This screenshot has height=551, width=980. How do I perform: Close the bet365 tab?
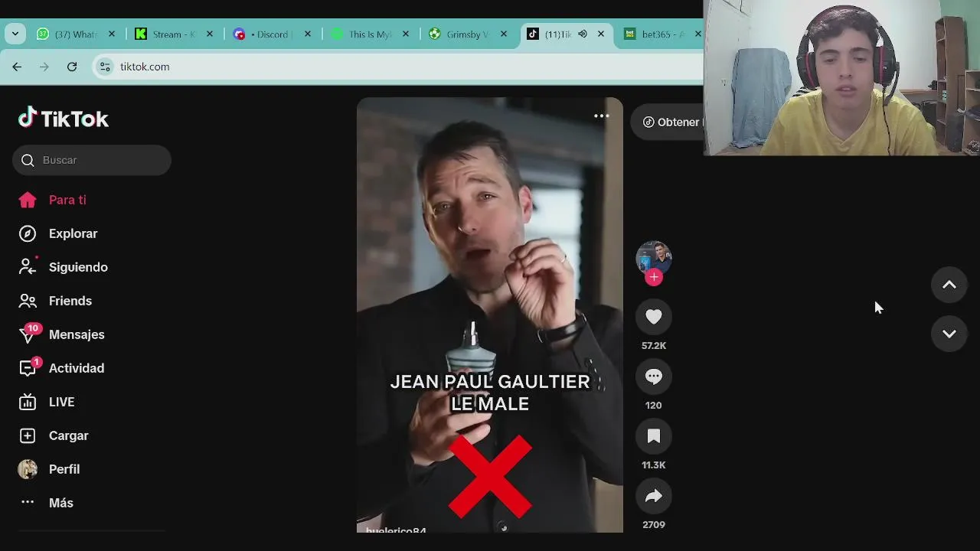pyautogui.click(x=697, y=34)
